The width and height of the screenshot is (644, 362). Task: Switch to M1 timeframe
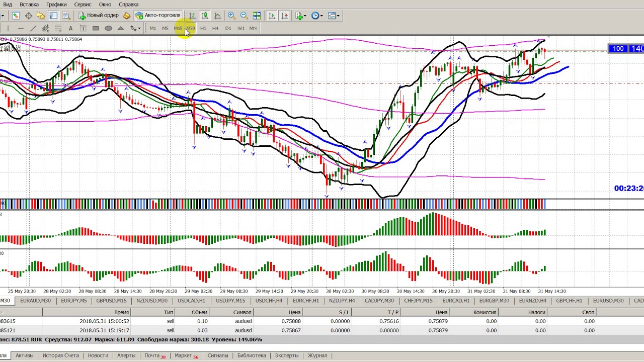(x=152, y=28)
